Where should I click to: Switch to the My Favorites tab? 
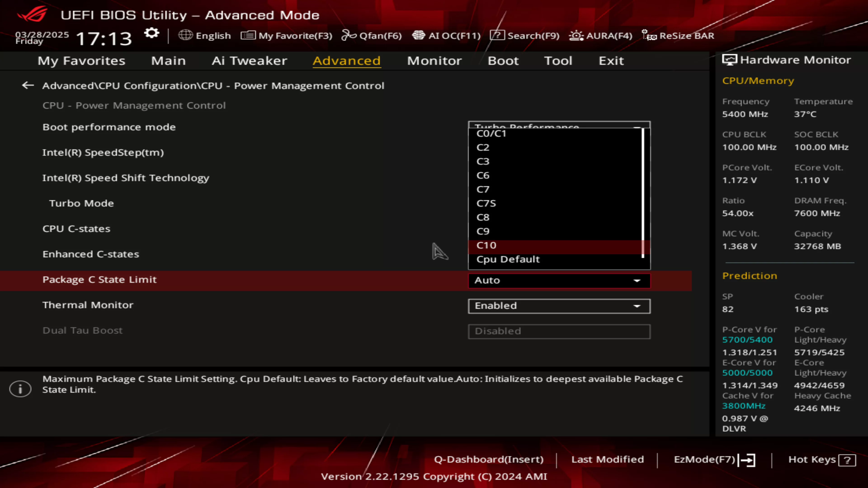tap(82, 61)
